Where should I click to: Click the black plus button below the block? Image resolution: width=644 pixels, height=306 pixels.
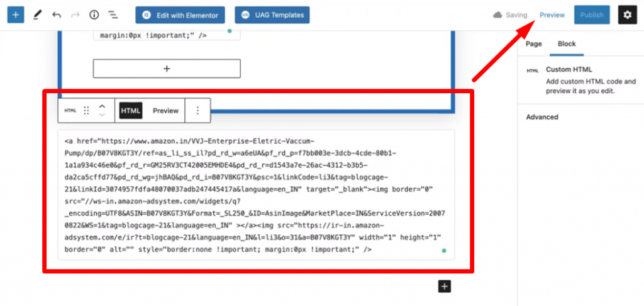point(445,286)
